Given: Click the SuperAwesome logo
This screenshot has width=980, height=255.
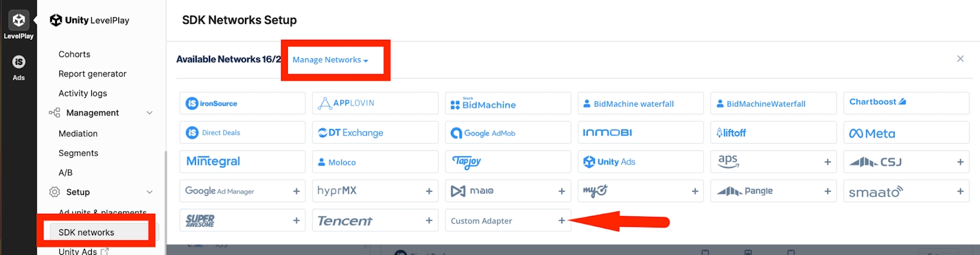Looking at the screenshot, I should point(200,221).
